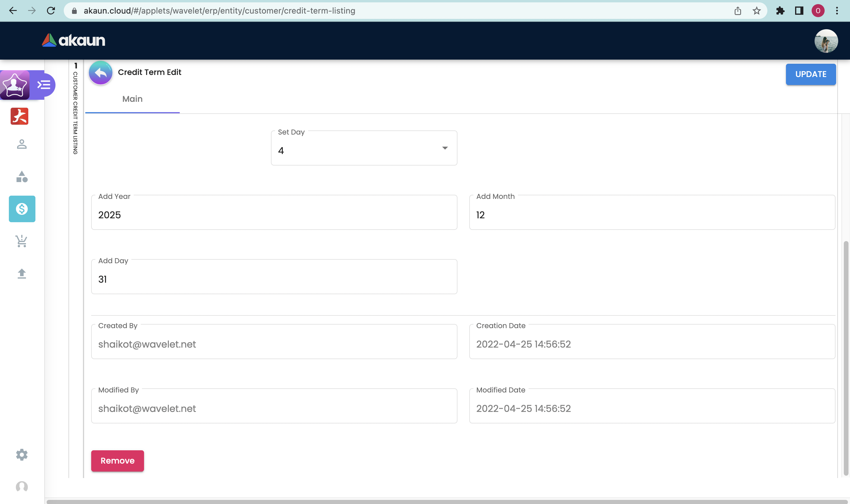
Task: Open the purple star customer applet icon
Action: (14, 85)
